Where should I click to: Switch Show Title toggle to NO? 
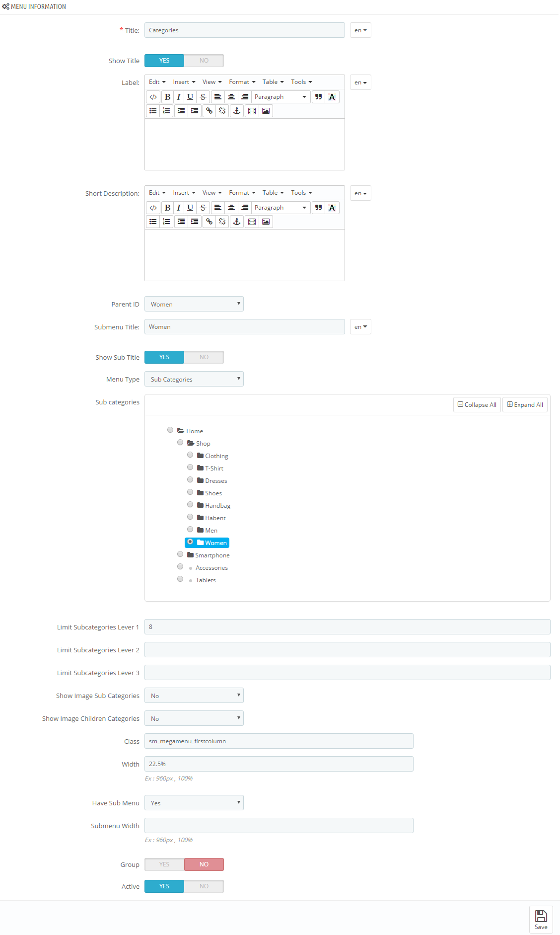(x=204, y=61)
